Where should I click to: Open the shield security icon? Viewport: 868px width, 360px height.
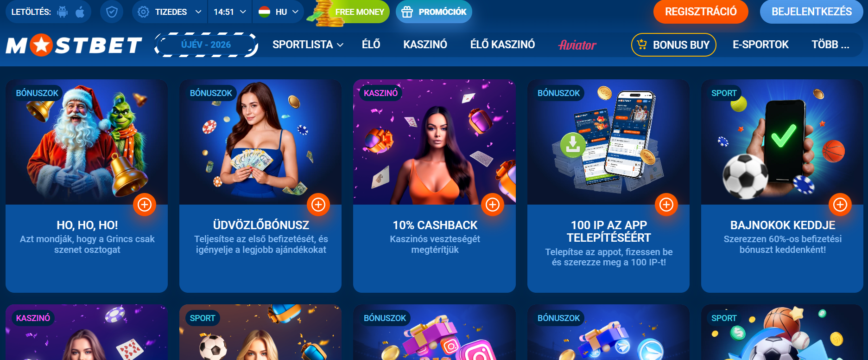pos(112,12)
